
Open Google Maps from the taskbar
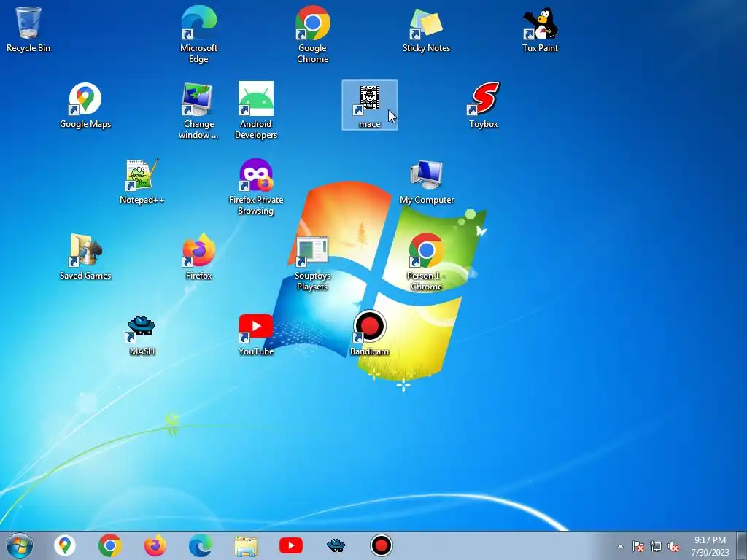tap(65, 545)
